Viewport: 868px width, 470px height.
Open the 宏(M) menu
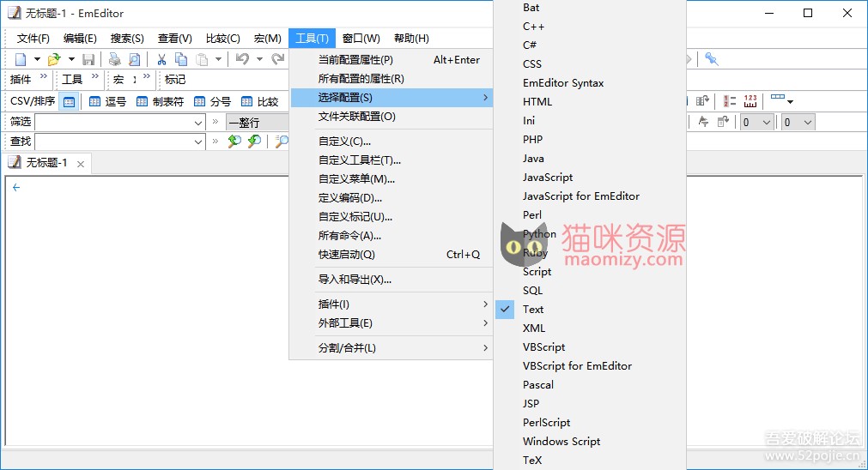tap(267, 38)
